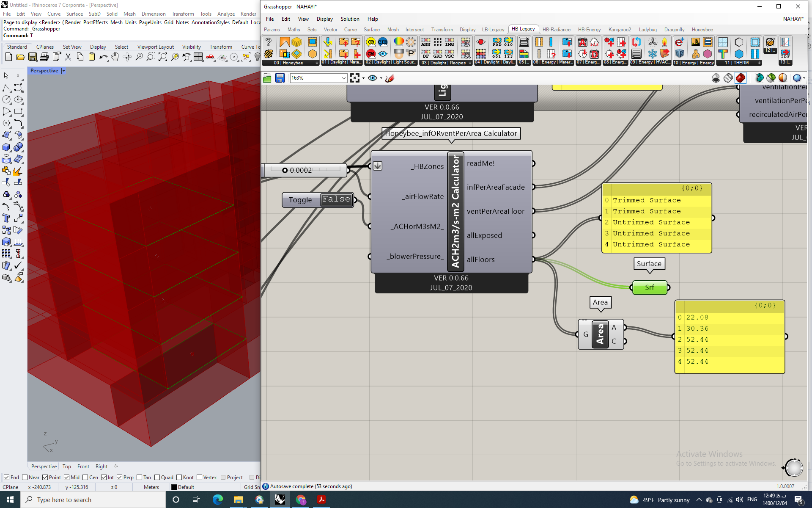Open the Grasshopper Solution menu
This screenshot has width=812, height=508.
coord(350,19)
